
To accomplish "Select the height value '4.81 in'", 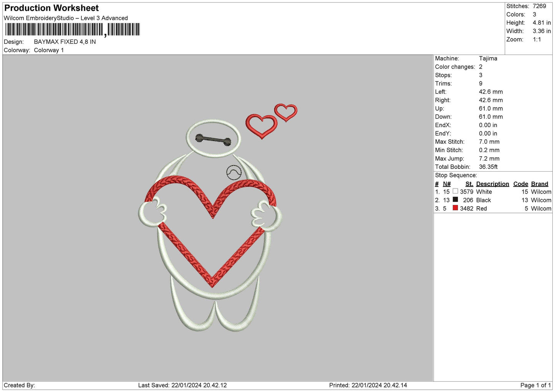I will pyautogui.click(x=542, y=23).
